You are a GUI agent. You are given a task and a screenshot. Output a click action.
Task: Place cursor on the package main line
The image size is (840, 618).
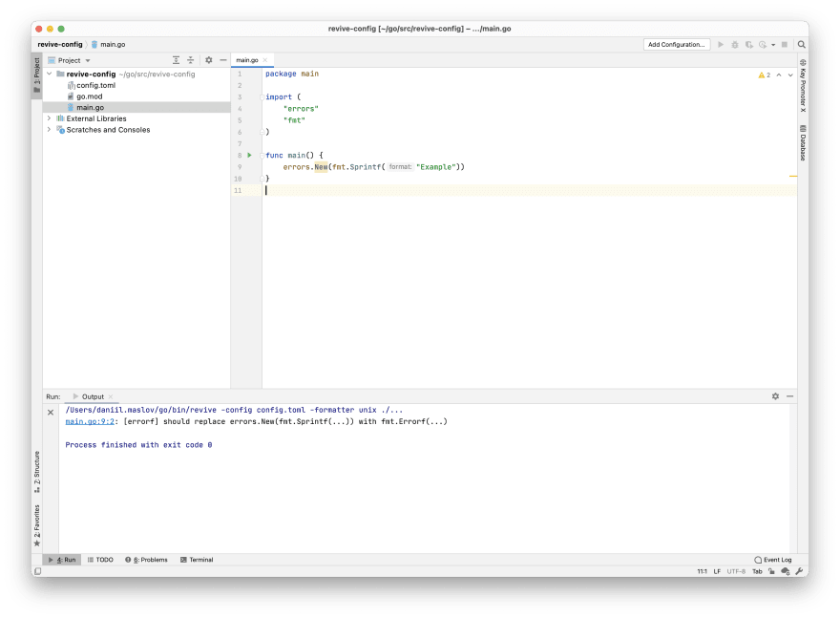(x=292, y=74)
